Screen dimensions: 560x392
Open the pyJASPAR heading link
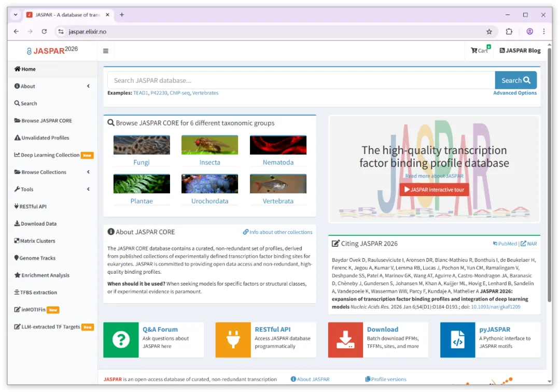pos(495,330)
